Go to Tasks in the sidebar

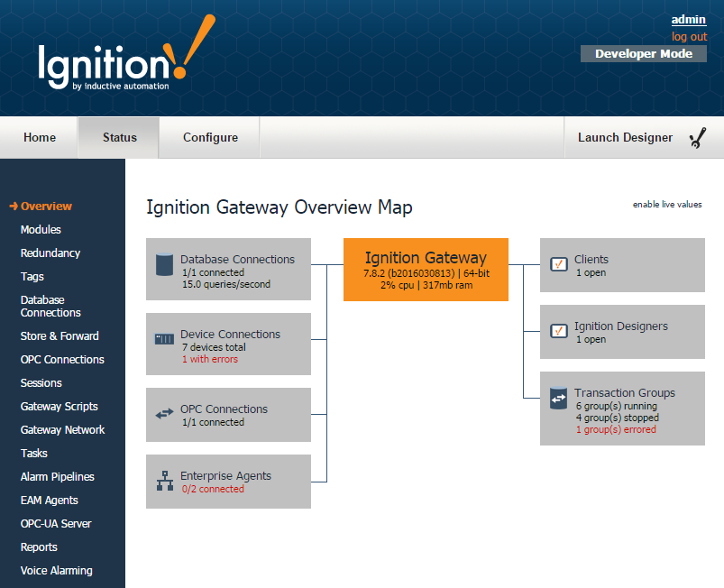pos(33,453)
